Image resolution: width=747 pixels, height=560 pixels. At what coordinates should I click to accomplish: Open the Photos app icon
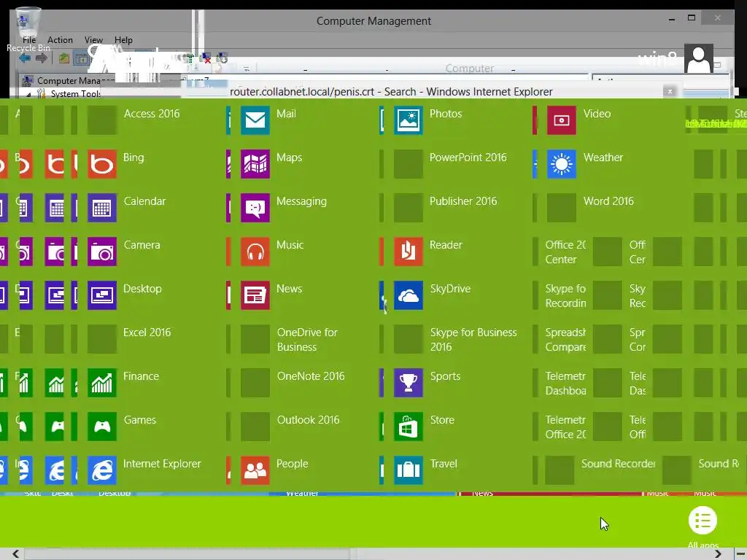coord(409,120)
